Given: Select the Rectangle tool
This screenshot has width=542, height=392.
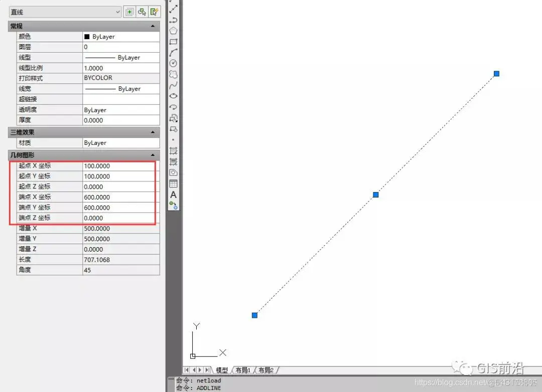Looking at the screenshot, I should [x=173, y=42].
